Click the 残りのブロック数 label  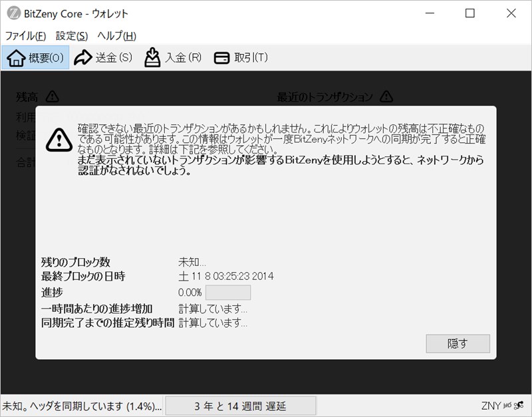pyautogui.click(x=76, y=262)
